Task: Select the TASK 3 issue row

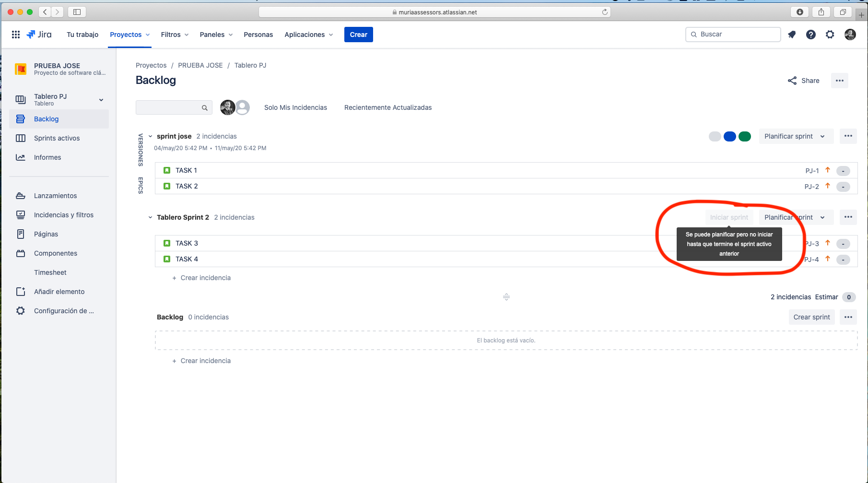Action: pyautogui.click(x=506, y=243)
